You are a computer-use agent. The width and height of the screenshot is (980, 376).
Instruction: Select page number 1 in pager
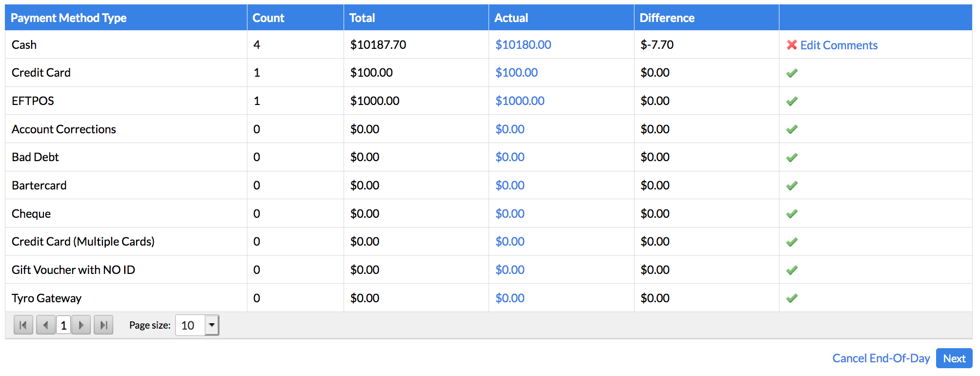(x=63, y=325)
